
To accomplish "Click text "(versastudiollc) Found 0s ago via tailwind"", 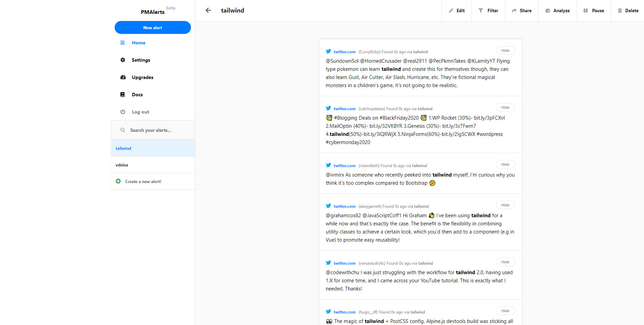I will 396,263.
